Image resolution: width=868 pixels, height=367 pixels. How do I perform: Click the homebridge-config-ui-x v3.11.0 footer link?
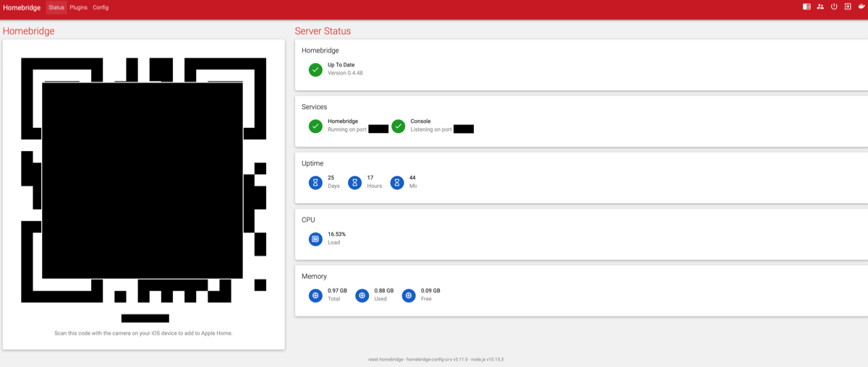point(438,359)
